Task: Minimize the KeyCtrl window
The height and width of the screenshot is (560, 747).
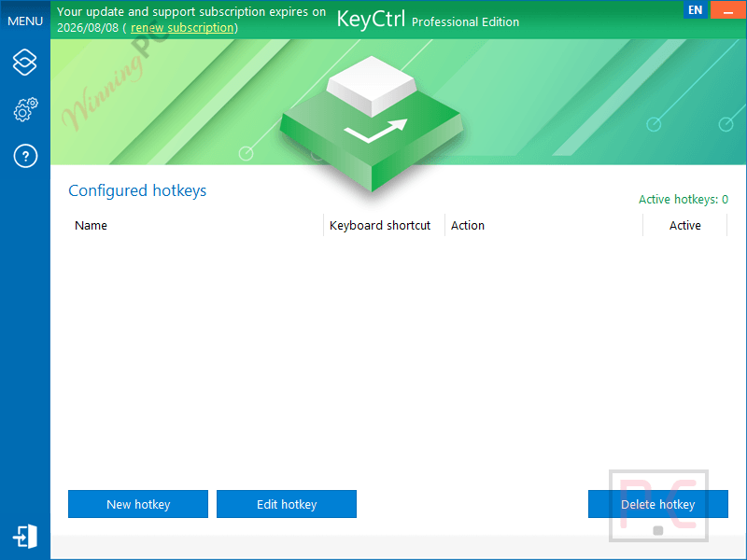Action: click(728, 9)
